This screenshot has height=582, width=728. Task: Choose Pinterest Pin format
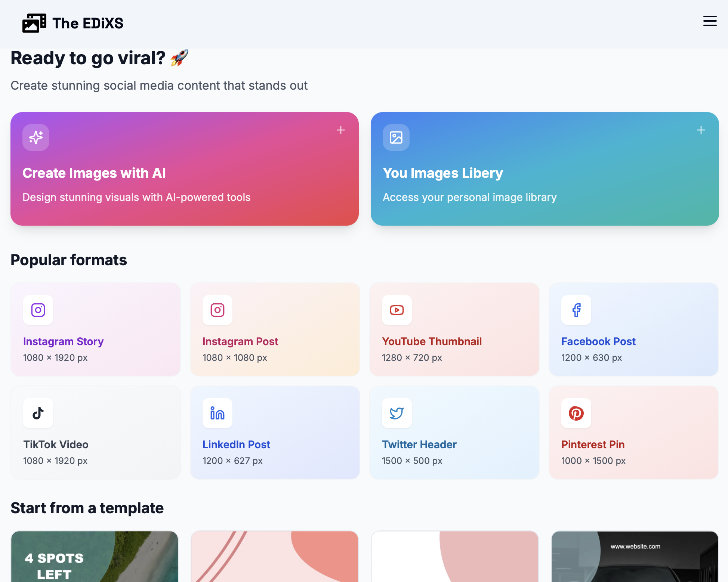[x=634, y=432]
